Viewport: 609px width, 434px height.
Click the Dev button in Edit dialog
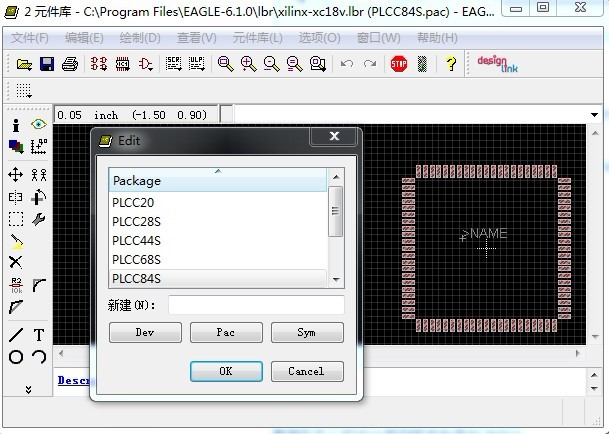(x=145, y=333)
